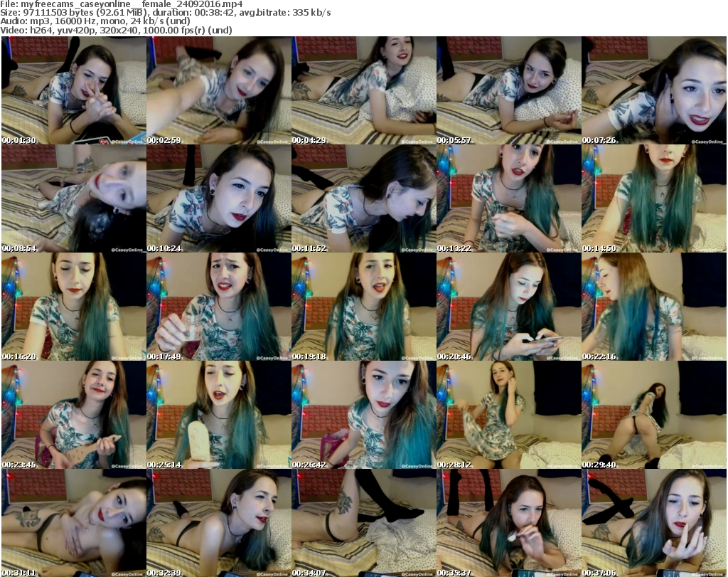Pick the thumbnail timestamped 00:31:11
This screenshot has height=577, width=728.
pos(74,523)
